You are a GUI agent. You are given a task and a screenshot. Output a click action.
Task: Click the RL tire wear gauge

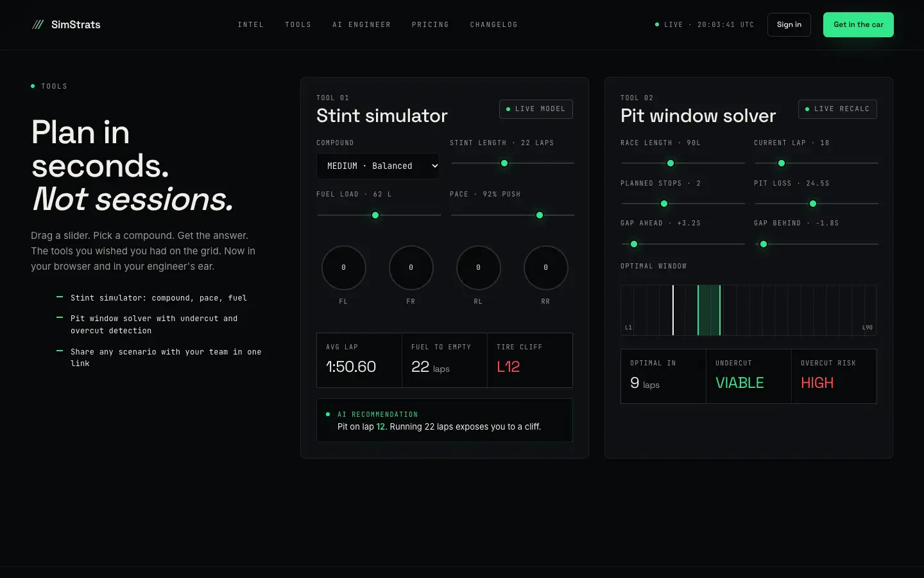478,268
